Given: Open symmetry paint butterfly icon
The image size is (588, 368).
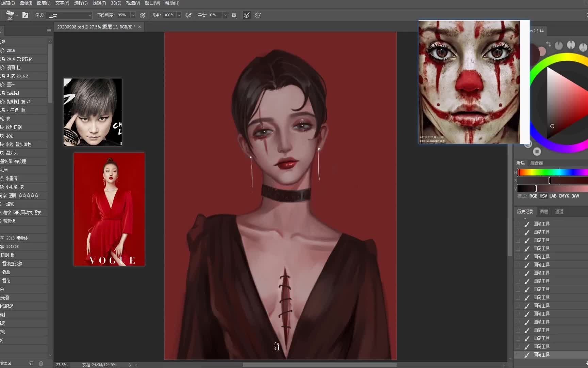Looking at the screenshot, I should tap(258, 15).
